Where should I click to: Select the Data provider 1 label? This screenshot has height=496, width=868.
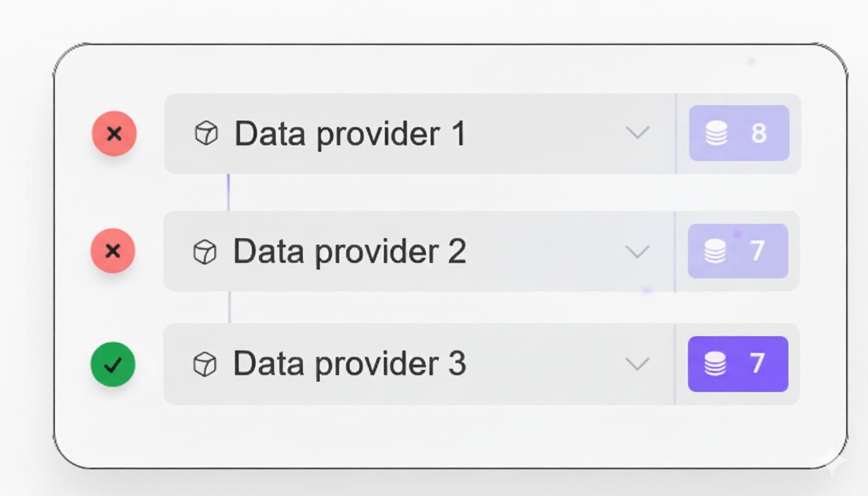(349, 134)
